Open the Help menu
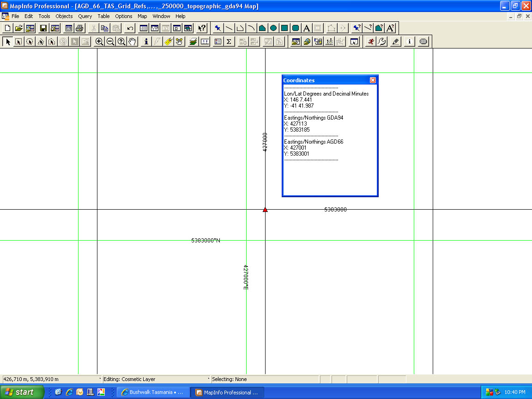532x399 pixels. pos(180,16)
